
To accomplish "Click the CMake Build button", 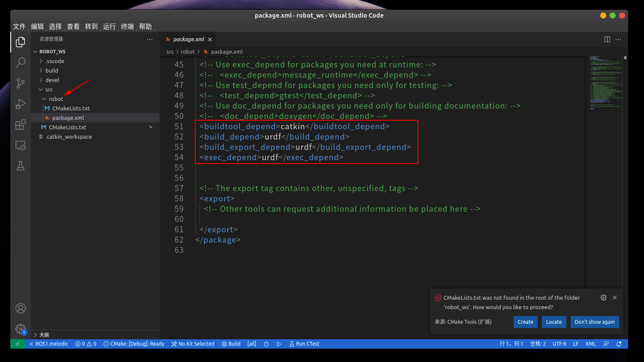I will click(231, 344).
